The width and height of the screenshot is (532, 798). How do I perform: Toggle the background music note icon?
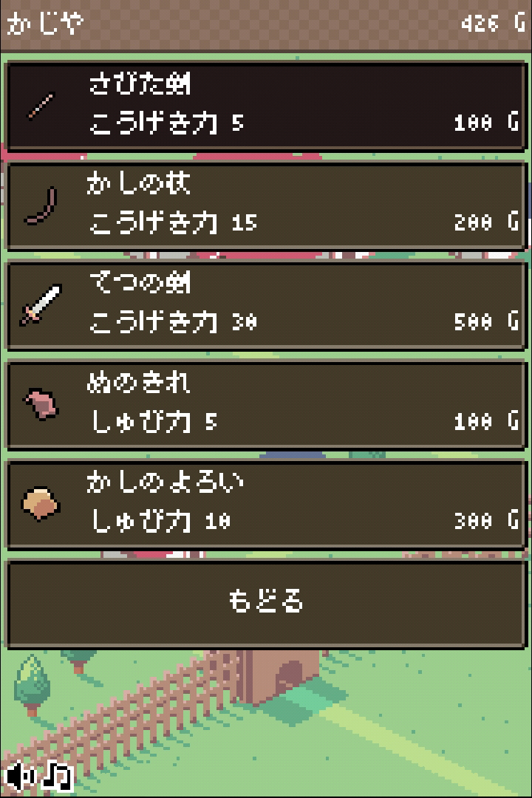coord(58,776)
